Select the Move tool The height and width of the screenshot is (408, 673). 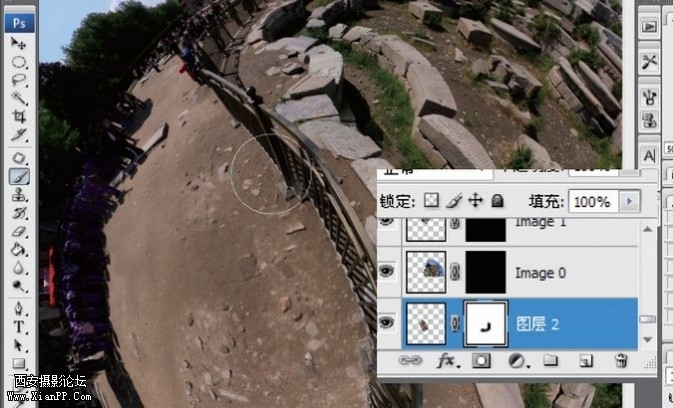18,43
